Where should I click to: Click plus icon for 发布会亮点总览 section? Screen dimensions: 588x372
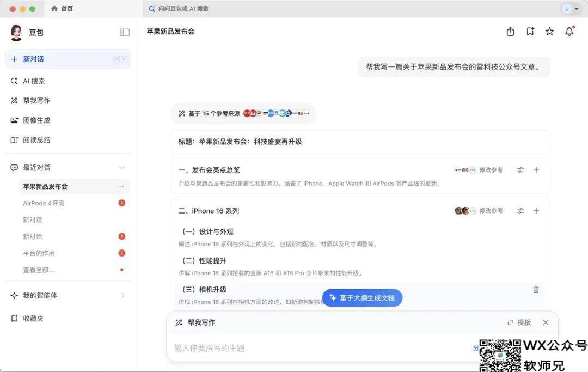536,170
